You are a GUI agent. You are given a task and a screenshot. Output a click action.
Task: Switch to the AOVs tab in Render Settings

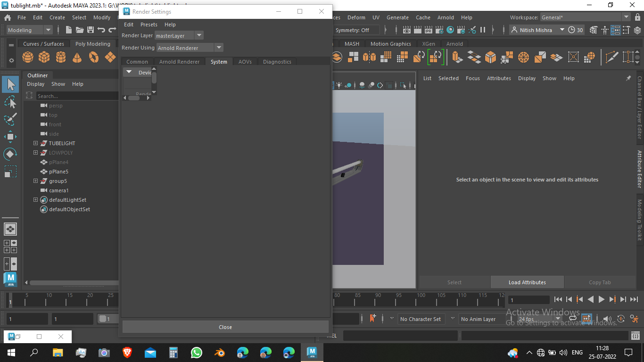point(245,61)
